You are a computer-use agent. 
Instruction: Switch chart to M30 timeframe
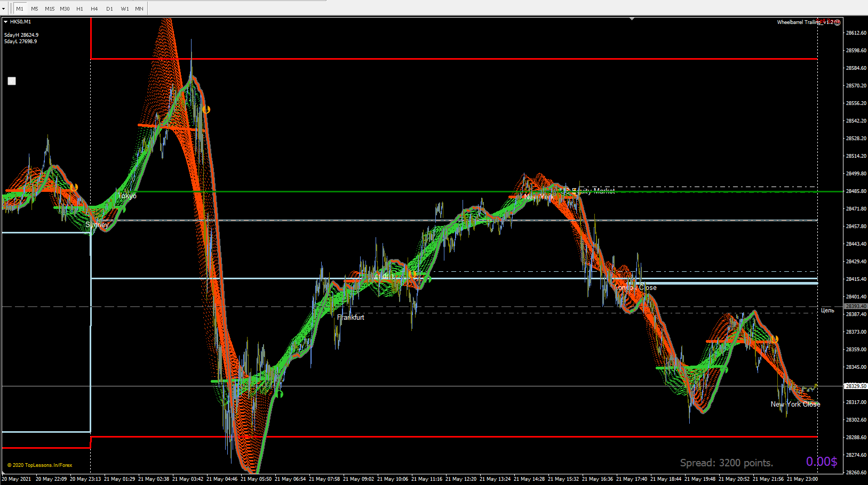tap(65, 9)
